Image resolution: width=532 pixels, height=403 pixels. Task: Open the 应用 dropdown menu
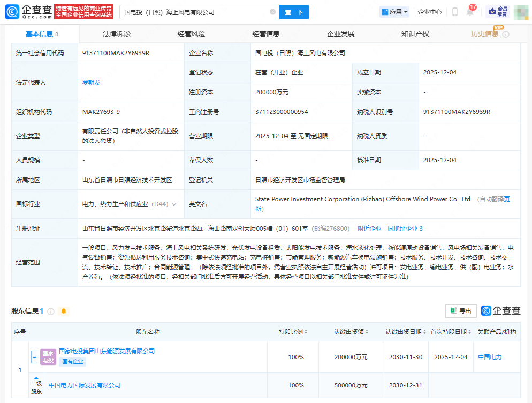tap(394, 12)
